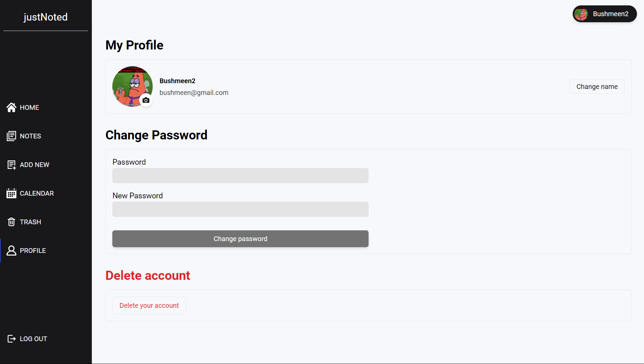This screenshot has width=644, height=364.
Task: Click the Home house icon in the sidebar
Action: coord(11,107)
